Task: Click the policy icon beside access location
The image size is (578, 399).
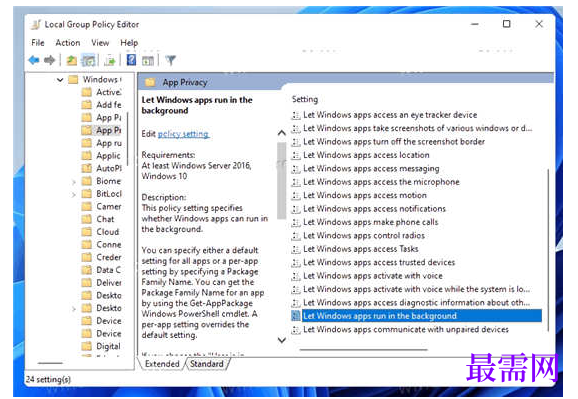Action: pyautogui.click(x=296, y=155)
